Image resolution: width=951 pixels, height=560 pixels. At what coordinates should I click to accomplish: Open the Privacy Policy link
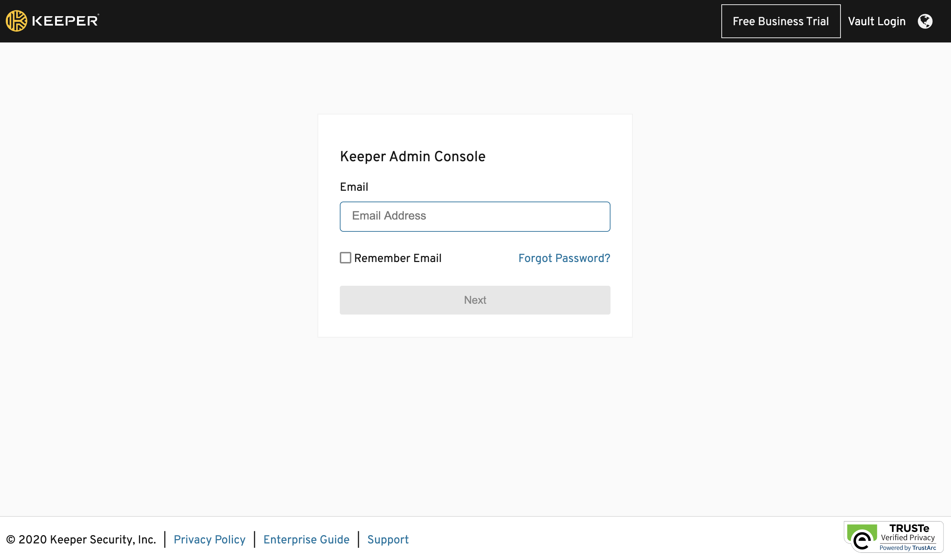point(209,539)
